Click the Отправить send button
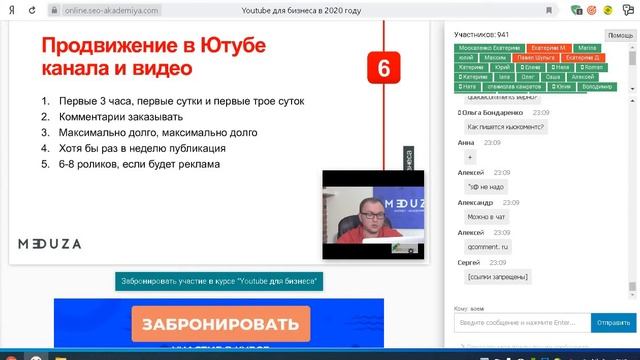The image size is (640, 360). (613, 323)
